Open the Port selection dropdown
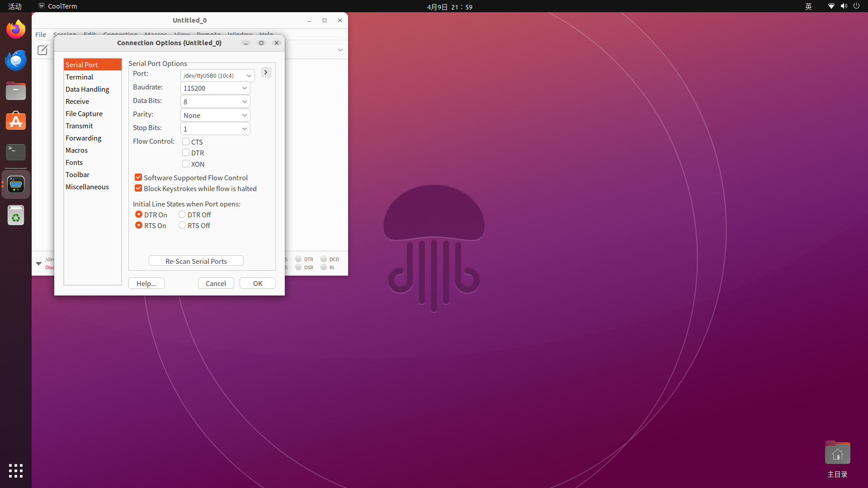This screenshot has width=868, height=488. point(217,75)
